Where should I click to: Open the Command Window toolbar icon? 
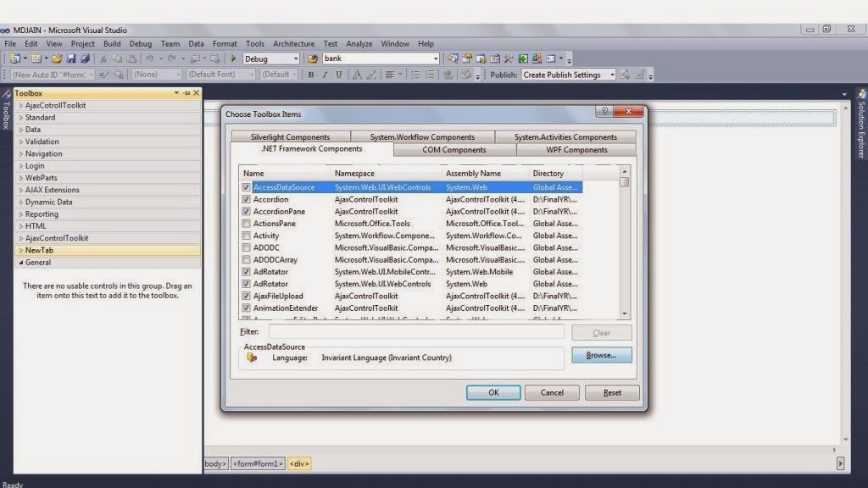click(x=551, y=58)
